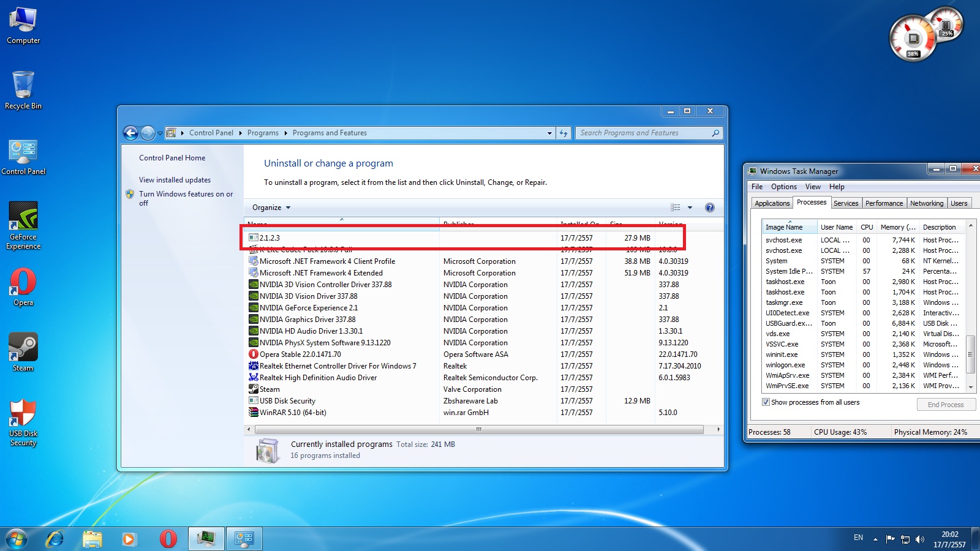Show hidden system tray icons

coord(875,539)
